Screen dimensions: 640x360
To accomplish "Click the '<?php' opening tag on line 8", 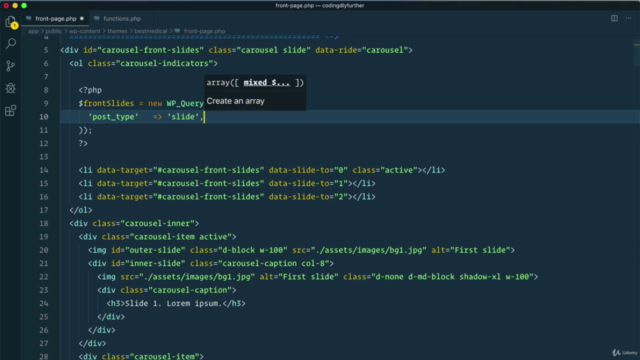I will click(x=90, y=90).
